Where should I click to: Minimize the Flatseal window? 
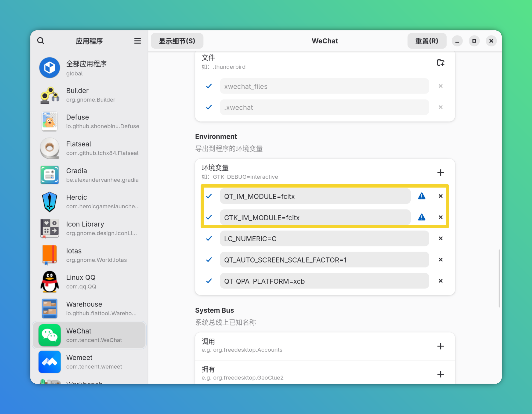pyautogui.click(x=457, y=41)
